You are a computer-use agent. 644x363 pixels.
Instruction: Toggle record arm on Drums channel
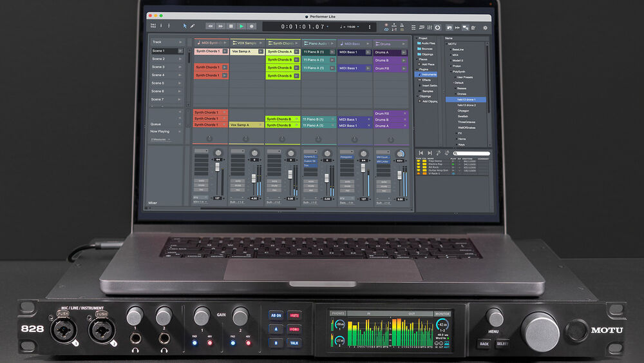[384, 191]
